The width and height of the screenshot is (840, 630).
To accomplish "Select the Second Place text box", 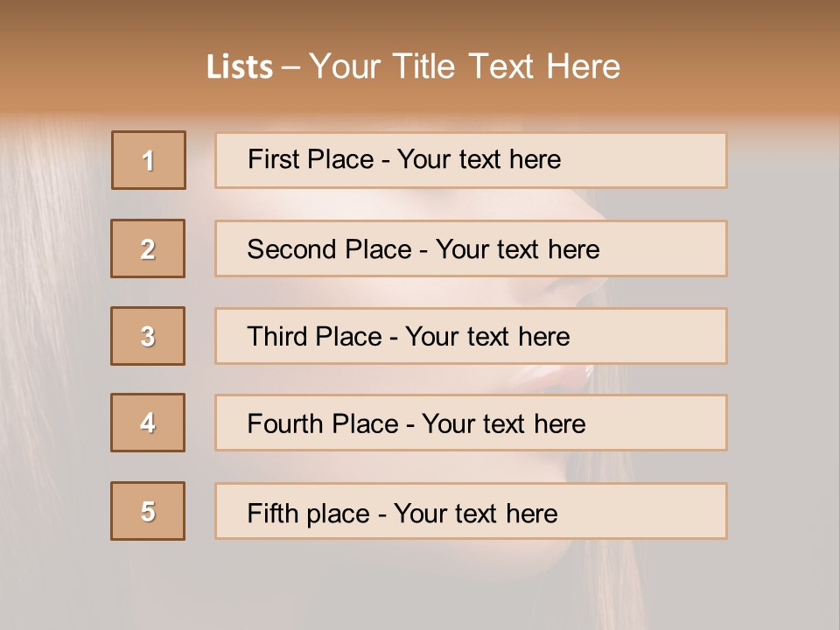I will click(471, 248).
